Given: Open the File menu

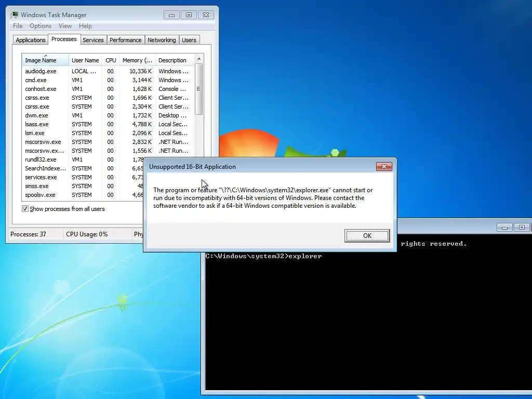Looking at the screenshot, I should coord(18,26).
